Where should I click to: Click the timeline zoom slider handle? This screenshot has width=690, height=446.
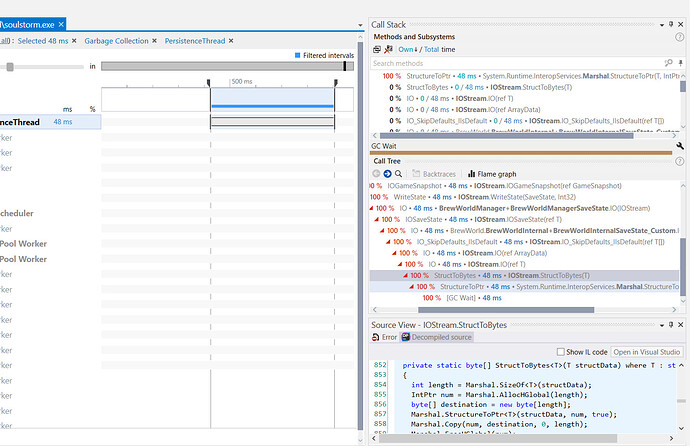point(10,66)
